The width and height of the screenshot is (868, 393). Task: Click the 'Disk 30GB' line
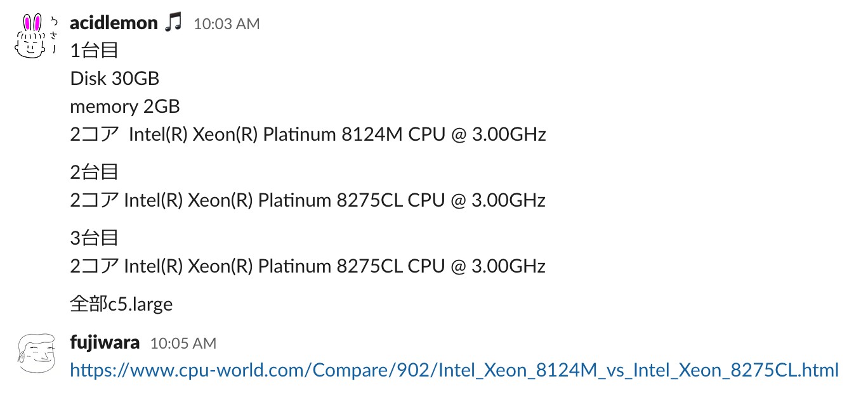click(115, 79)
